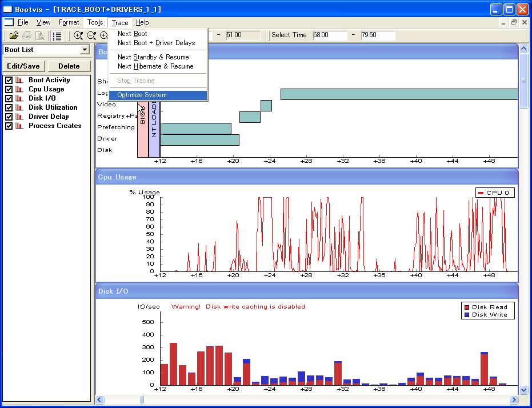Click the horizontal scrollbar thumb
The height and width of the screenshot is (408, 532).
tap(142, 400)
